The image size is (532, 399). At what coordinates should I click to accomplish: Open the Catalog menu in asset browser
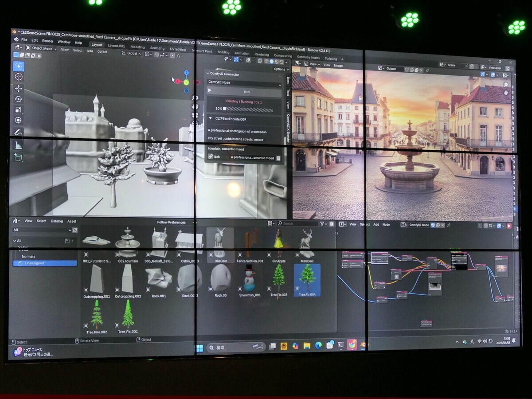click(x=57, y=221)
